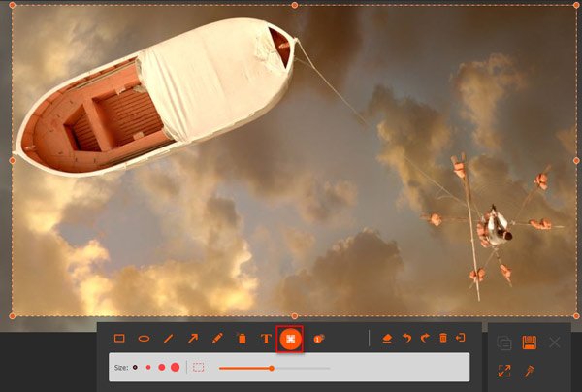Choose the third size dot
The width and height of the screenshot is (582, 392).
pyautogui.click(x=161, y=367)
